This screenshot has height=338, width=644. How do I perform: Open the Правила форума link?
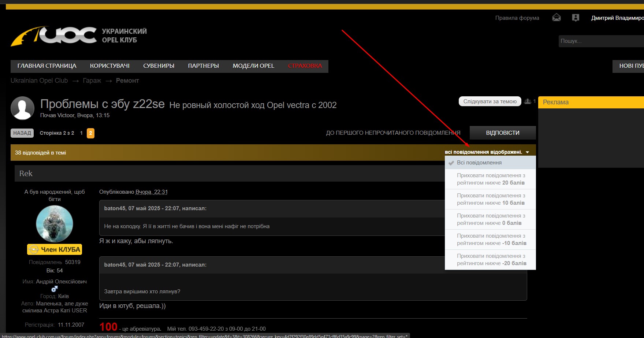click(x=517, y=18)
